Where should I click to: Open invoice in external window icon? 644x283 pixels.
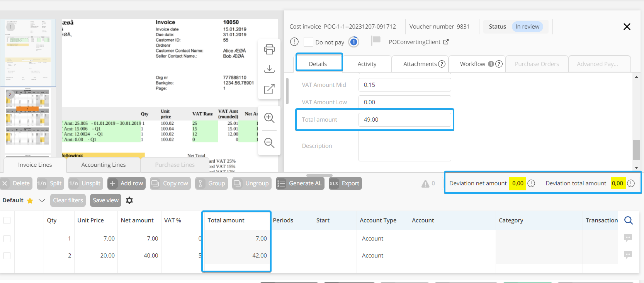coord(269,89)
